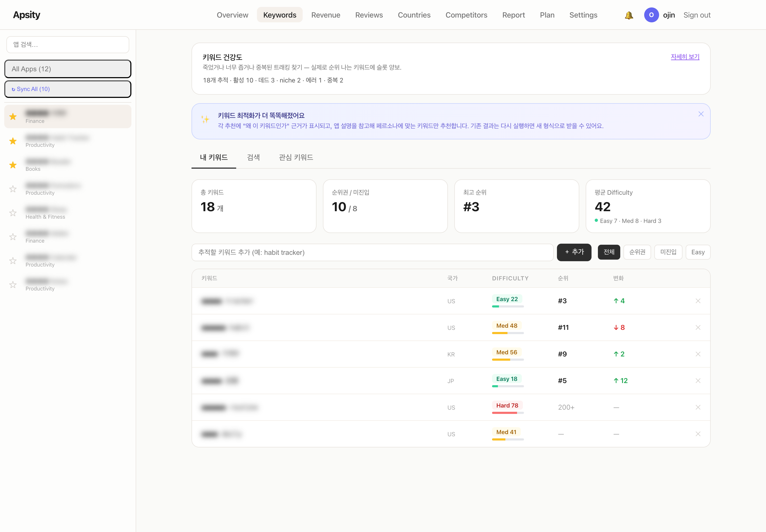This screenshot has height=532, width=766.
Task: Dismiss the keyword optimization banner
Action: 701,114
